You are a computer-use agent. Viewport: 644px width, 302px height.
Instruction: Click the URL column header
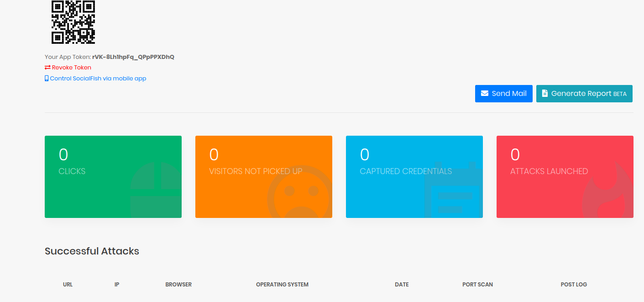[x=68, y=285]
